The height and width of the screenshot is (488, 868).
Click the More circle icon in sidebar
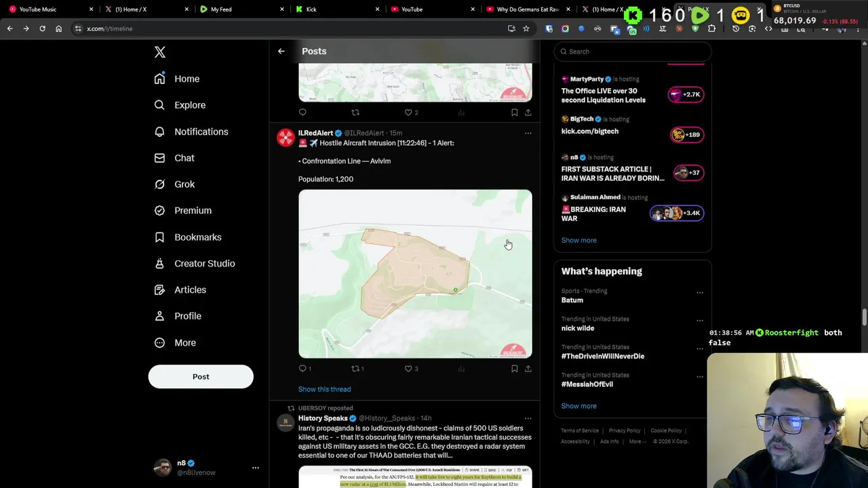(x=159, y=343)
